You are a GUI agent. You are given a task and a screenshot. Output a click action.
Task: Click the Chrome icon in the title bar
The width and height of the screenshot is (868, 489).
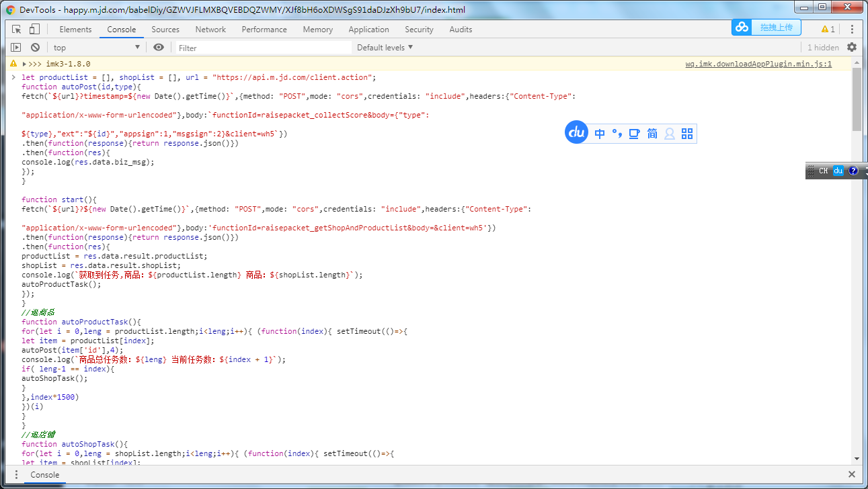[11, 10]
